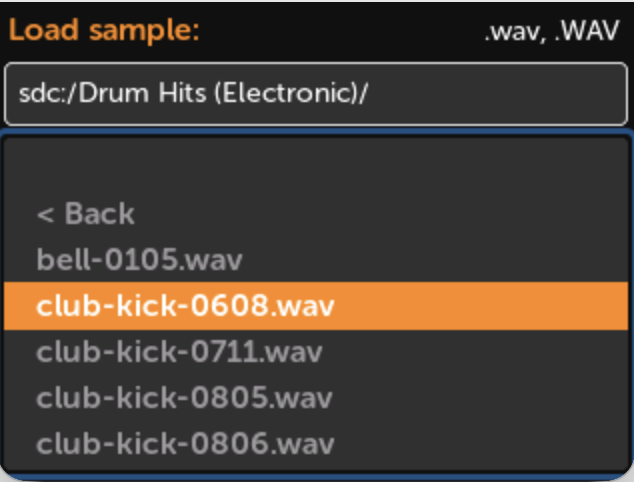Click the empty row above Back

click(316, 168)
